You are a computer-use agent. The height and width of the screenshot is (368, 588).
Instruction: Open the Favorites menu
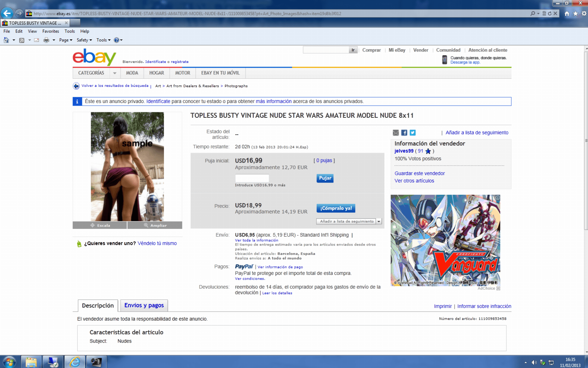click(50, 31)
